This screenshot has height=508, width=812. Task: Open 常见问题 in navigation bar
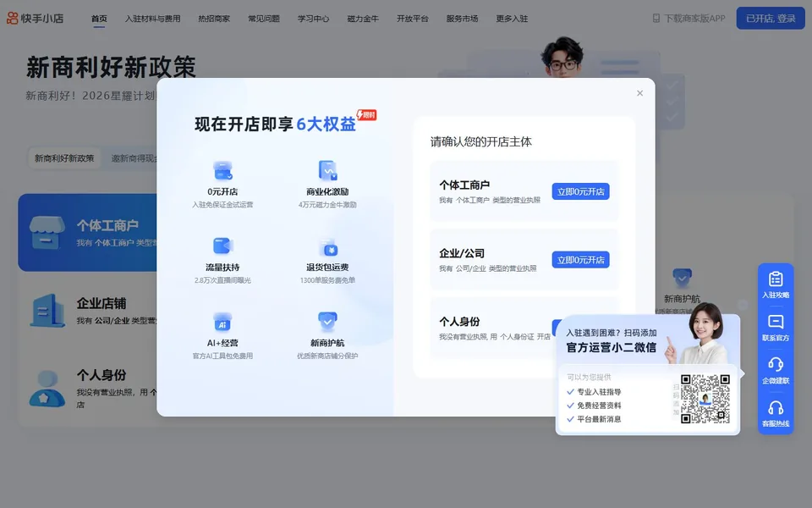(x=264, y=19)
